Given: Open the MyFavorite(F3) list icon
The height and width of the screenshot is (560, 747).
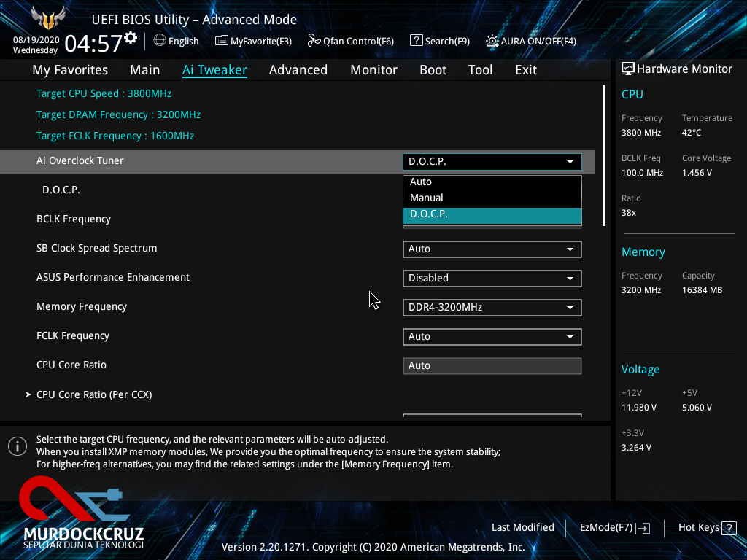Looking at the screenshot, I should [222, 41].
